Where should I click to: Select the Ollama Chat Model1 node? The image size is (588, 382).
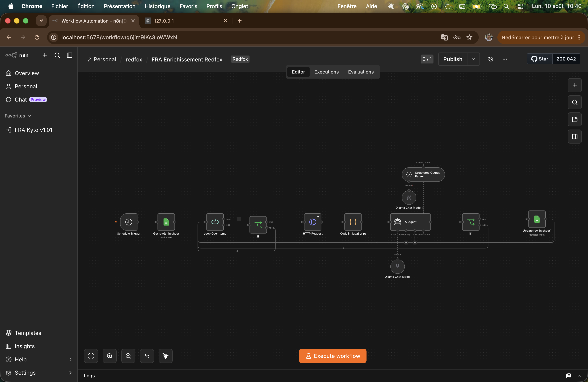click(x=409, y=197)
